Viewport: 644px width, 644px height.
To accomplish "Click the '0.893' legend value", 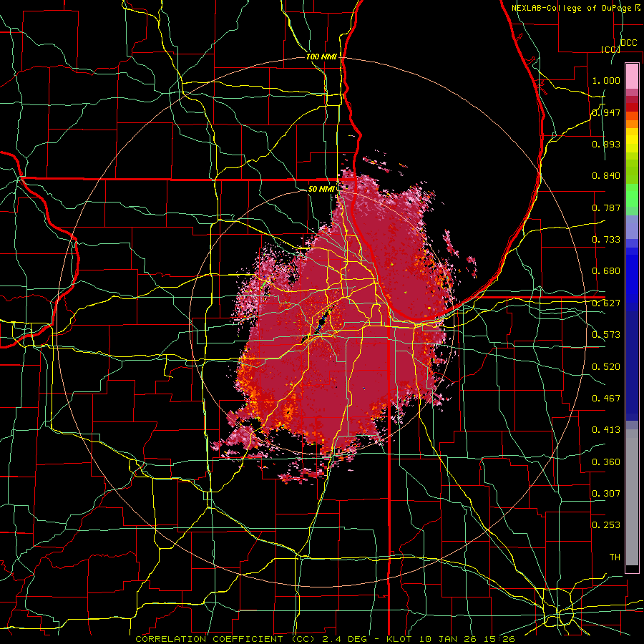I will (x=606, y=144).
